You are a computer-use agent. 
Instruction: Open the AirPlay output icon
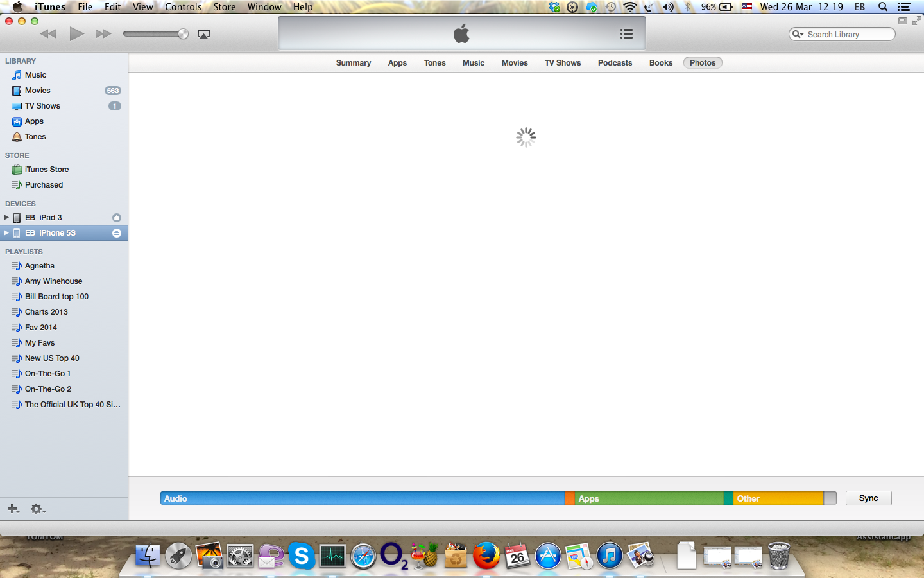[203, 34]
